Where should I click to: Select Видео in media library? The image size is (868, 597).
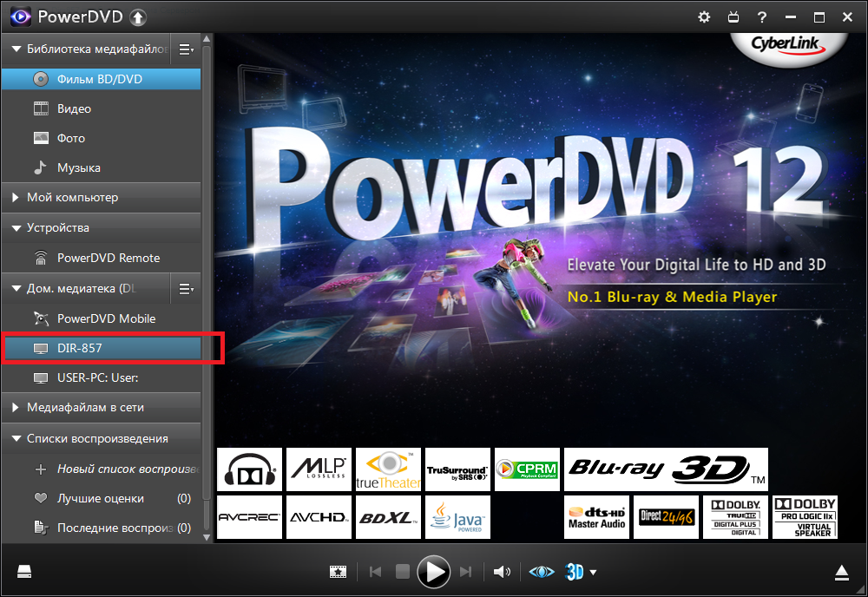pyautogui.click(x=74, y=108)
